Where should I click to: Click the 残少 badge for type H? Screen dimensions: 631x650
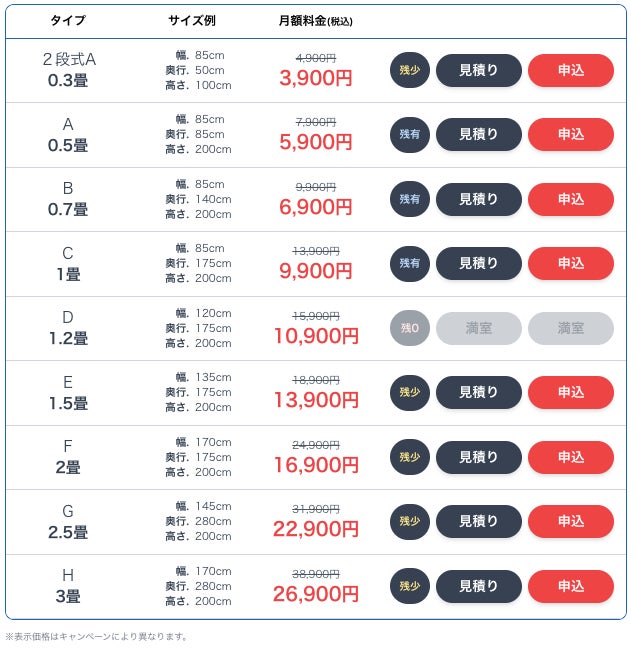[410, 586]
